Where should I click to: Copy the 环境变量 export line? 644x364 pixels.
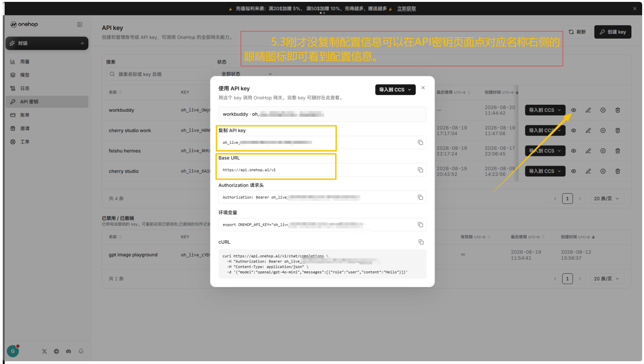(420, 224)
